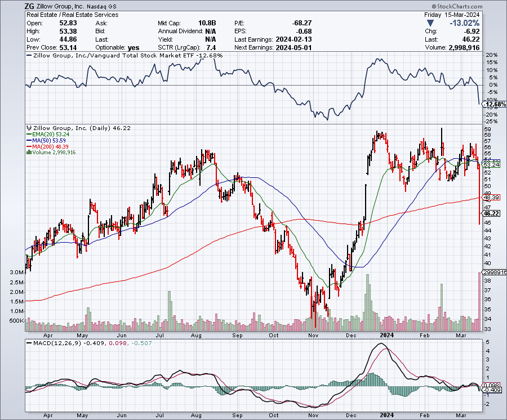Click the -0.409 MACD axis tag
The height and width of the screenshot is (420, 507).
492,390
